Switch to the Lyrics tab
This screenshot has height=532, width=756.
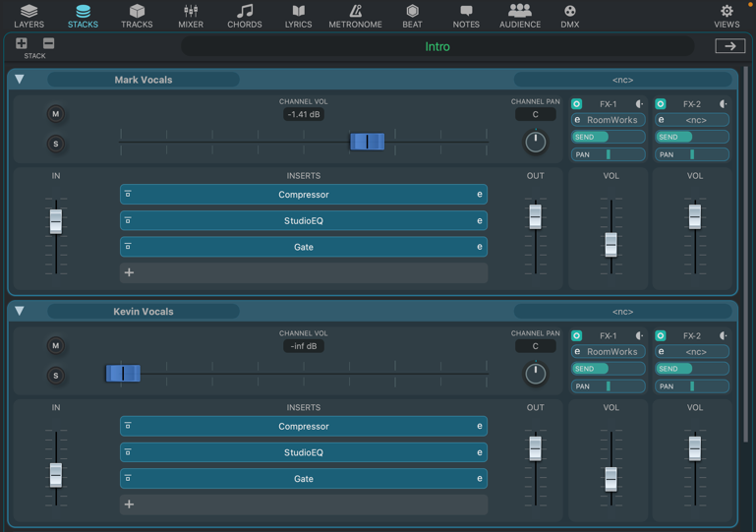pyautogui.click(x=298, y=16)
